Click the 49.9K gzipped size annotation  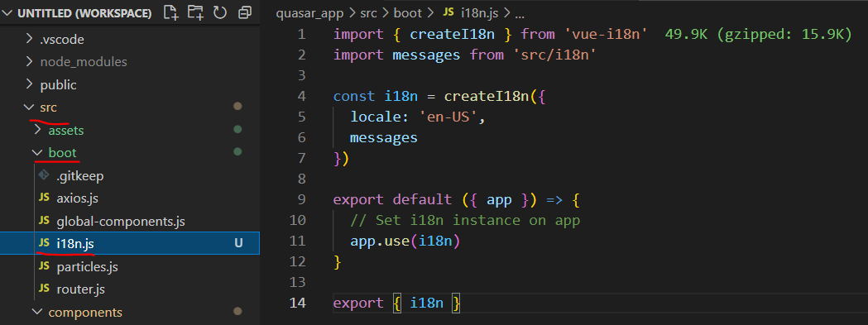759,35
